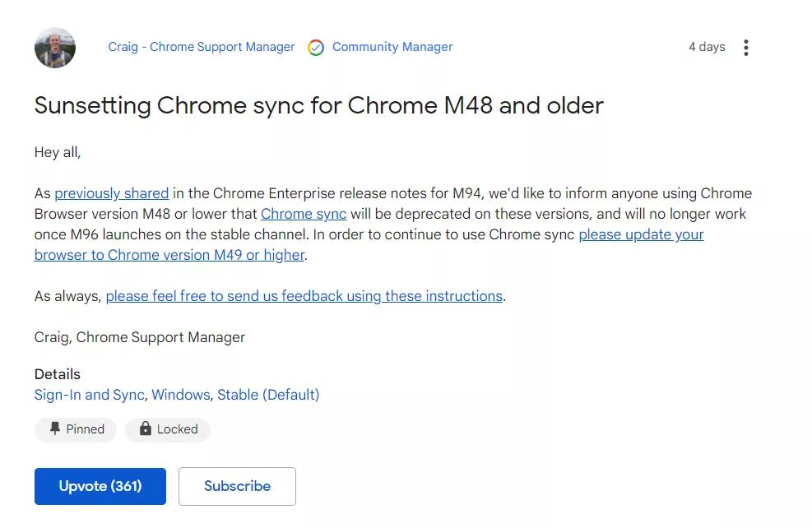Select the Pinned status chip

pos(75,428)
